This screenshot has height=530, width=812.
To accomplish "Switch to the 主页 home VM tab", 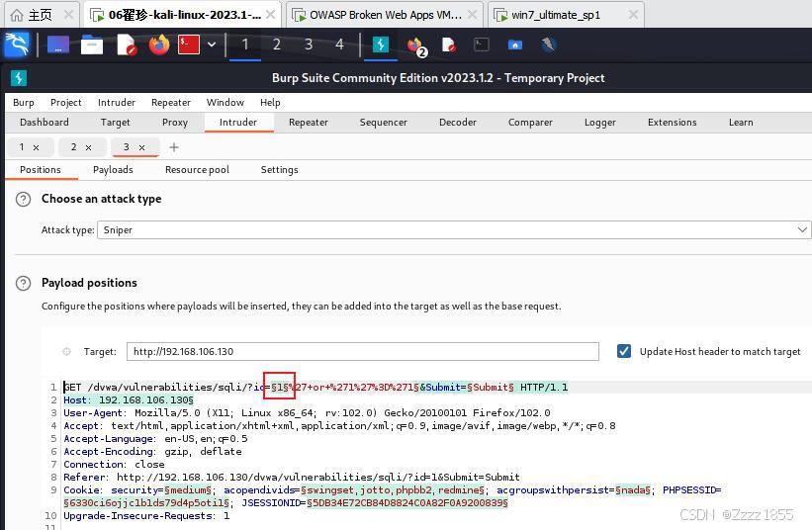I will click(x=41, y=15).
